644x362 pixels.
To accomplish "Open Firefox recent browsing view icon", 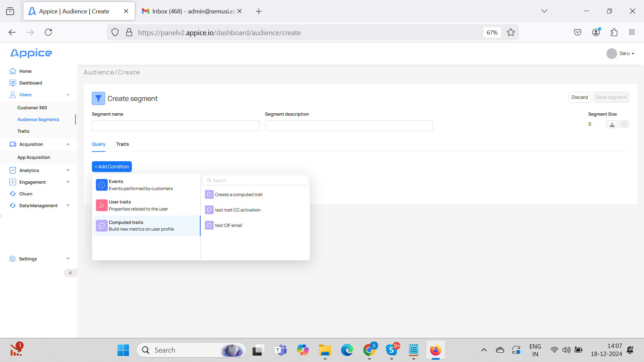I will [10, 11].
